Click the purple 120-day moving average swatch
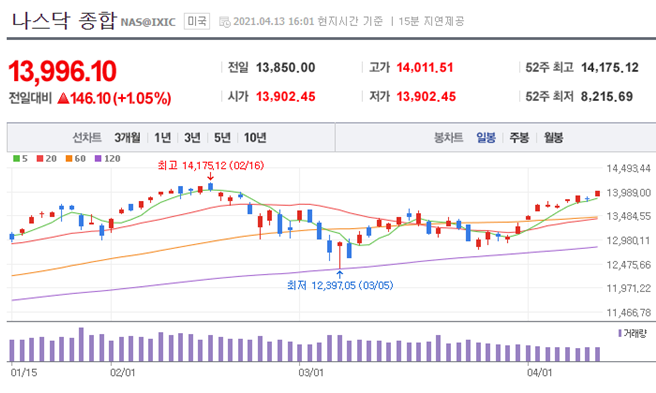Image resolution: width=656 pixels, height=393 pixels. (98, 159)
